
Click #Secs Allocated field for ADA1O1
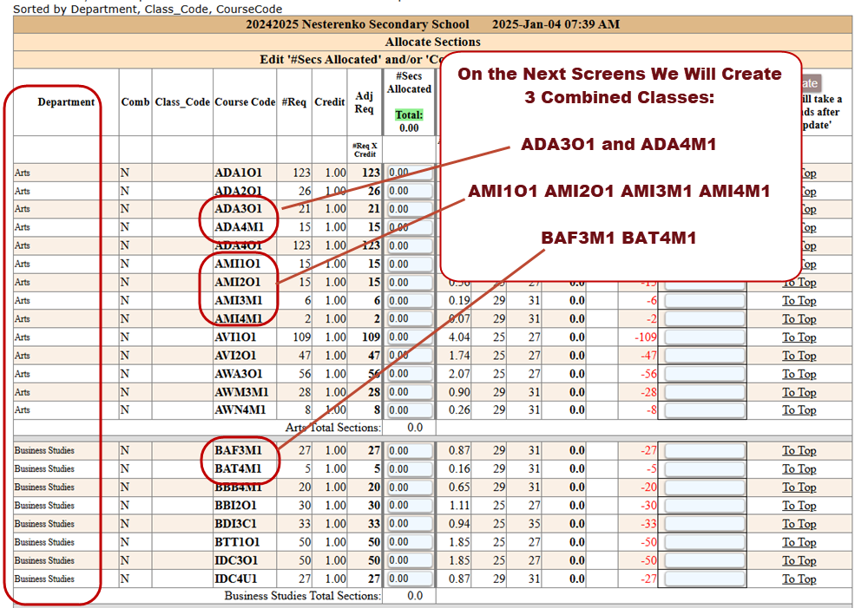[x=410, y=173]
